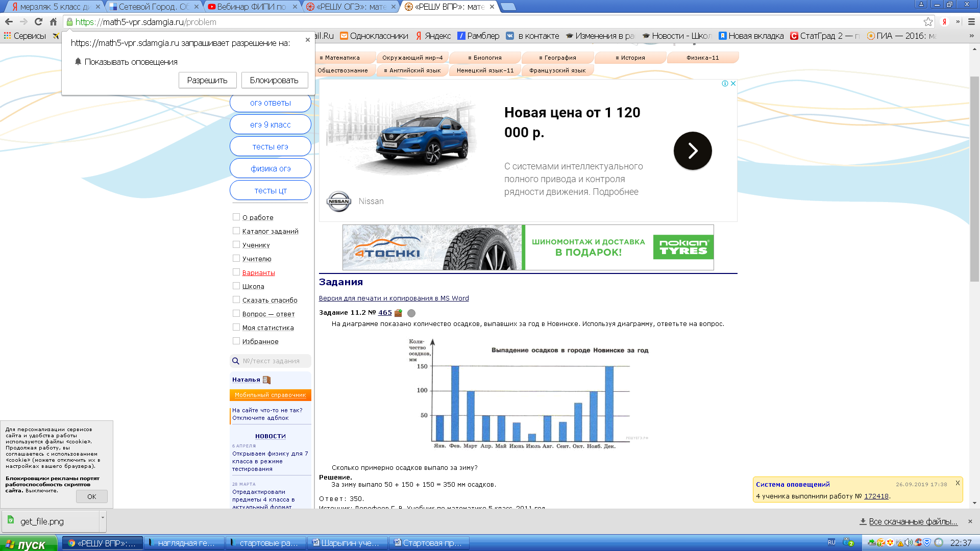This screenshot has width=980, height=551.
Task: Click the search magnifier icon in task field
Action: point(236,361)
